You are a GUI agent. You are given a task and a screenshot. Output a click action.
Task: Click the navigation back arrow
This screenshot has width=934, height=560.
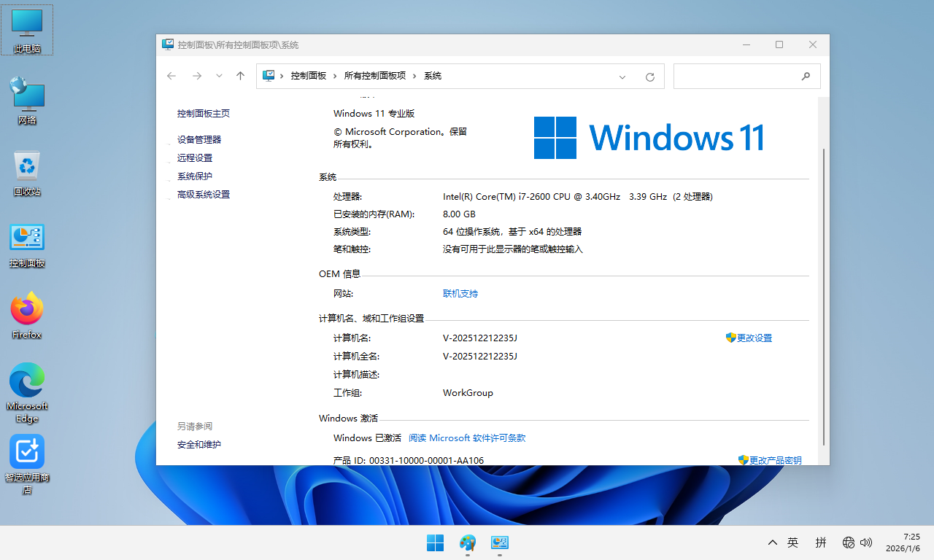click(x=171, y=76)
